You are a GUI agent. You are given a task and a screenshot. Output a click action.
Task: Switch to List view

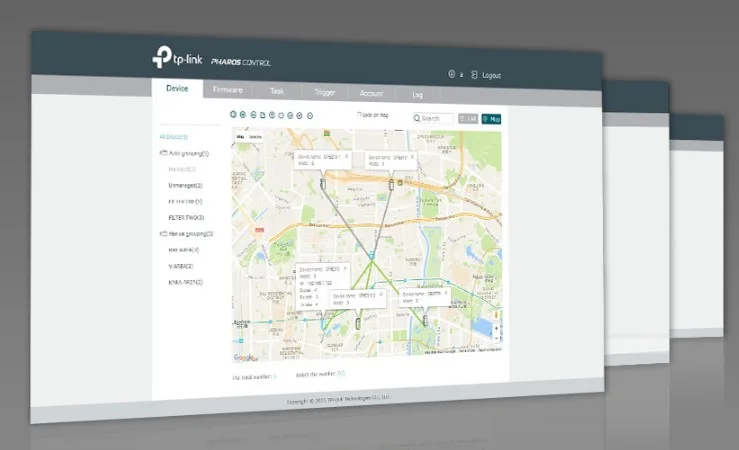pos(468,118)
